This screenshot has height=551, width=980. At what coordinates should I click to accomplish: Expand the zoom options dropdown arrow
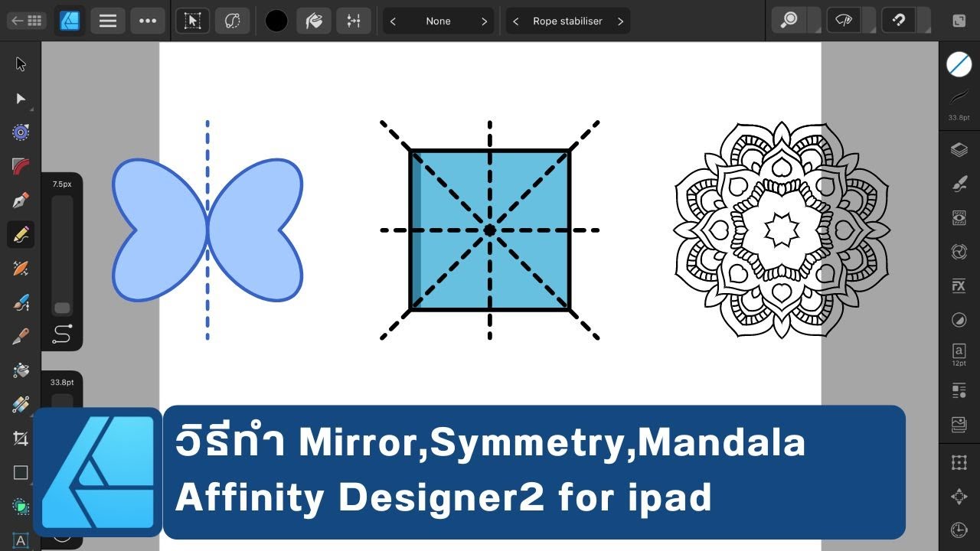(x=814, y=21)
